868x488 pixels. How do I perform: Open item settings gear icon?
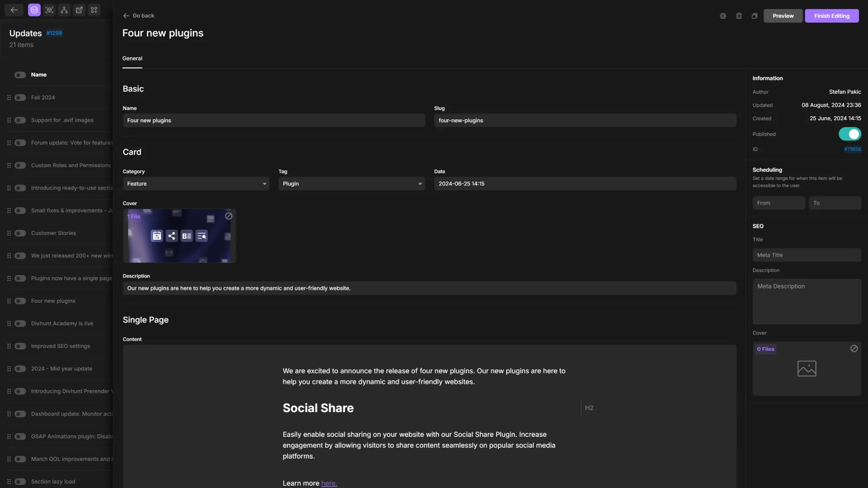[x=723, y=16]
